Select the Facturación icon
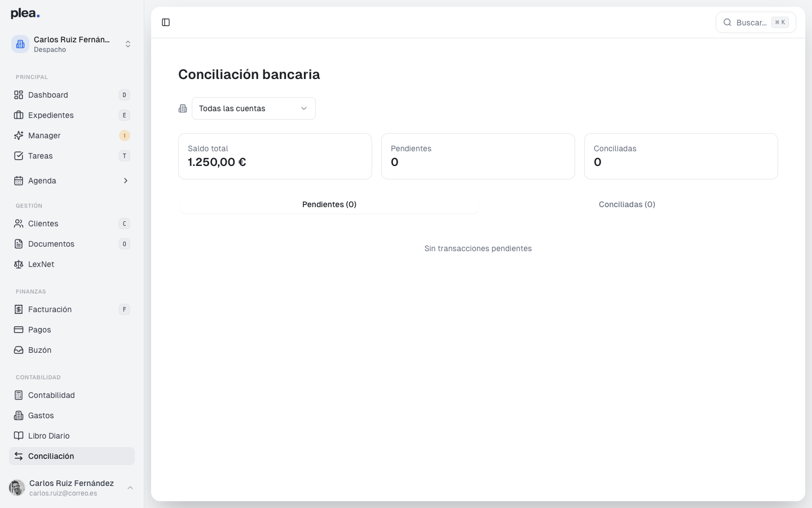The image size is (812, 508). 17,309
